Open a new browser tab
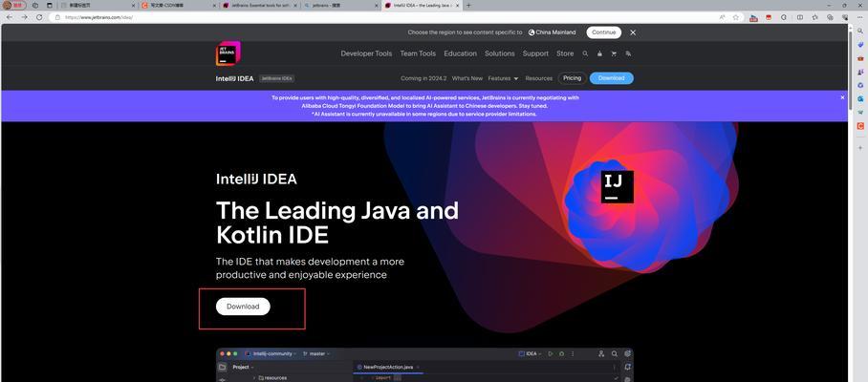868x382 pixels. click(x=468, y=5)
